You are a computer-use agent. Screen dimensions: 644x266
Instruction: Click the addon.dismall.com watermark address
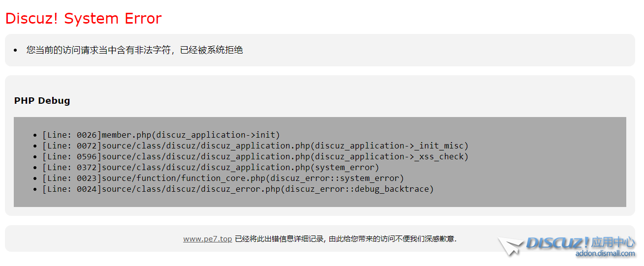(605, 254)
